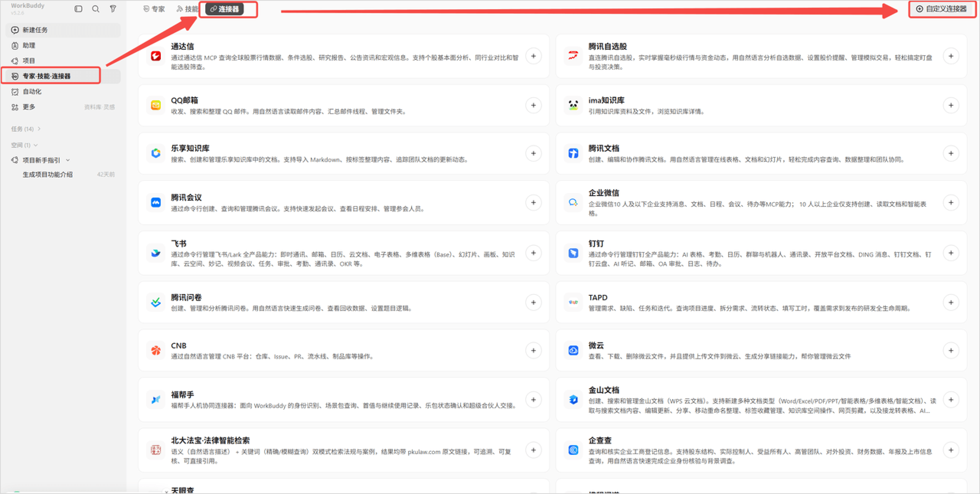Add the 福帮手 connector
980x494 pixels.
533,400
